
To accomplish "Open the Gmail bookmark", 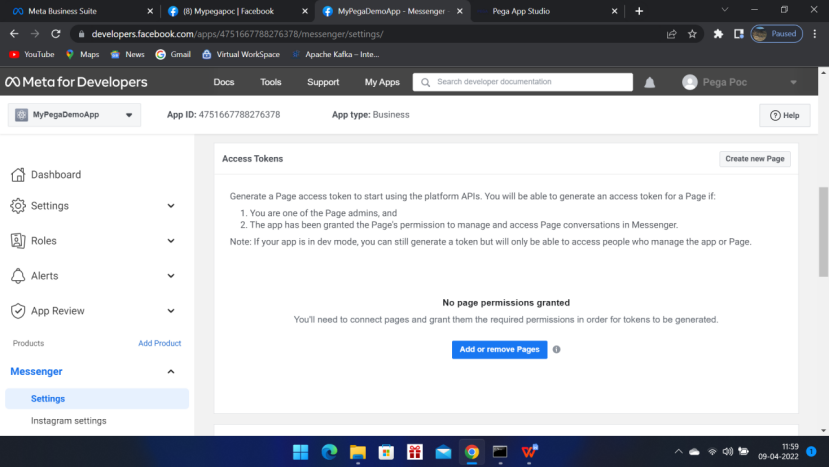I will pyautogui.click(x=173, y=55).
